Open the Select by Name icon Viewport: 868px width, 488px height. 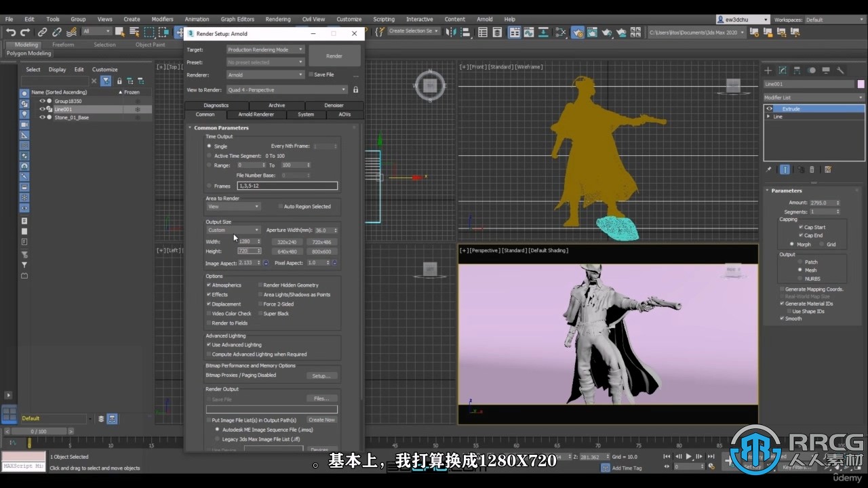(x=134, y=32)
